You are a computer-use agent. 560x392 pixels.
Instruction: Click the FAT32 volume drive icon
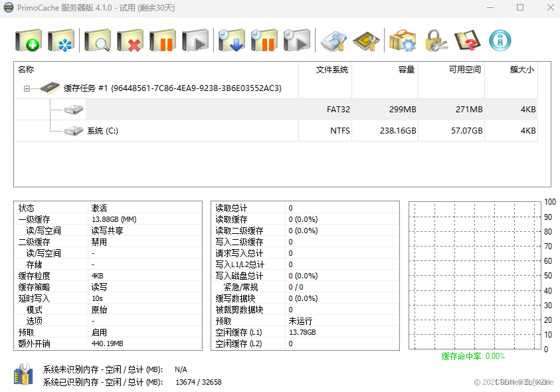click(x=74, y=110)
